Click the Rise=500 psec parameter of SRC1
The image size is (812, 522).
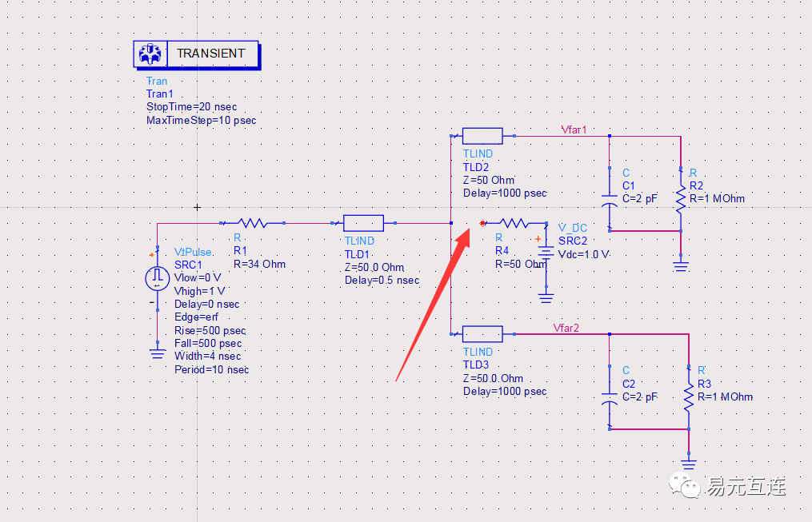point(211,330)
